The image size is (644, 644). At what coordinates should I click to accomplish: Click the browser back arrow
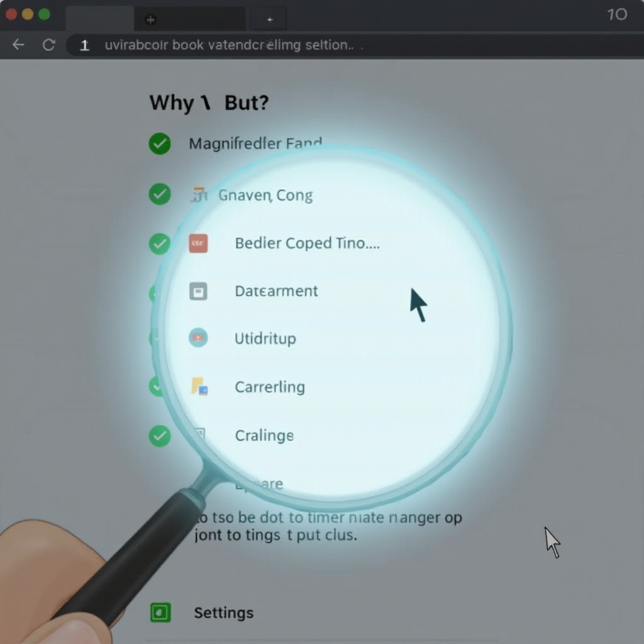click(18, 45)
